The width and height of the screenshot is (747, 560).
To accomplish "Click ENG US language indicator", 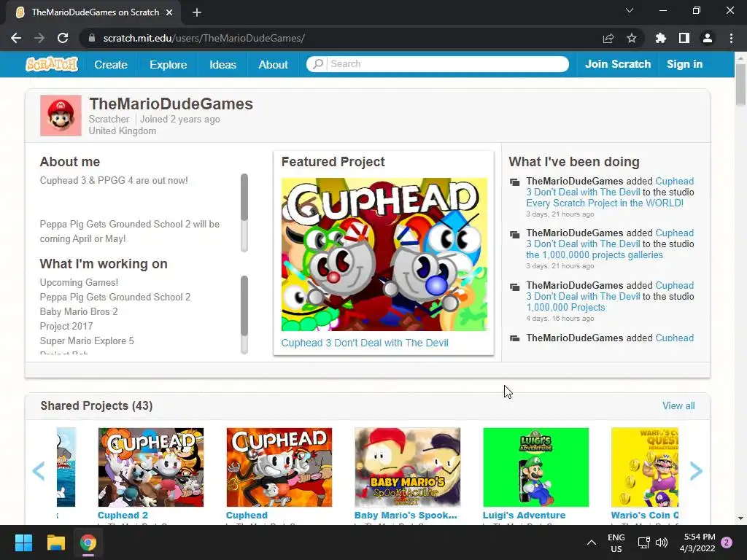I will click(616, 542).
